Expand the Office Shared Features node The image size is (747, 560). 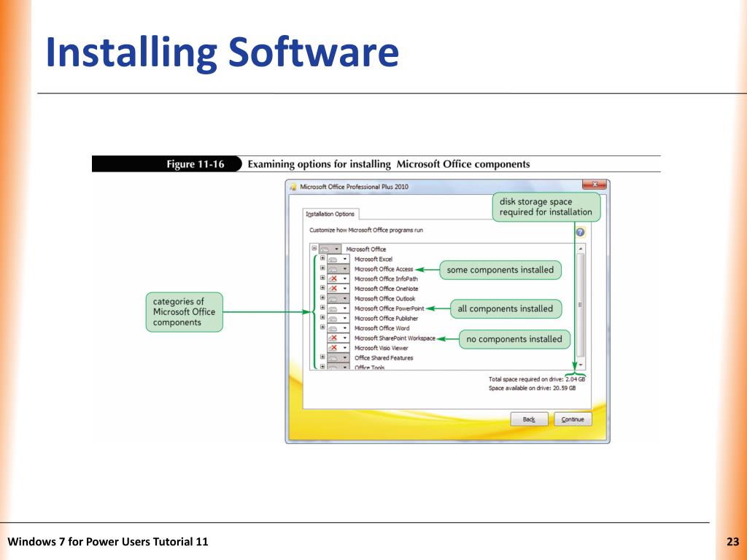coord(322,357)
